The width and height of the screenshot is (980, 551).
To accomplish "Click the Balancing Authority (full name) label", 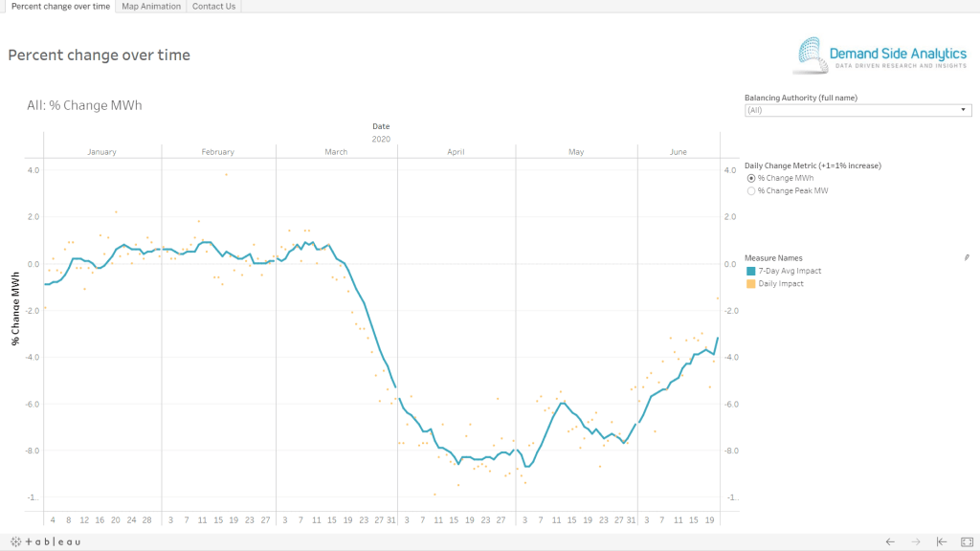I will pos(801,98).
